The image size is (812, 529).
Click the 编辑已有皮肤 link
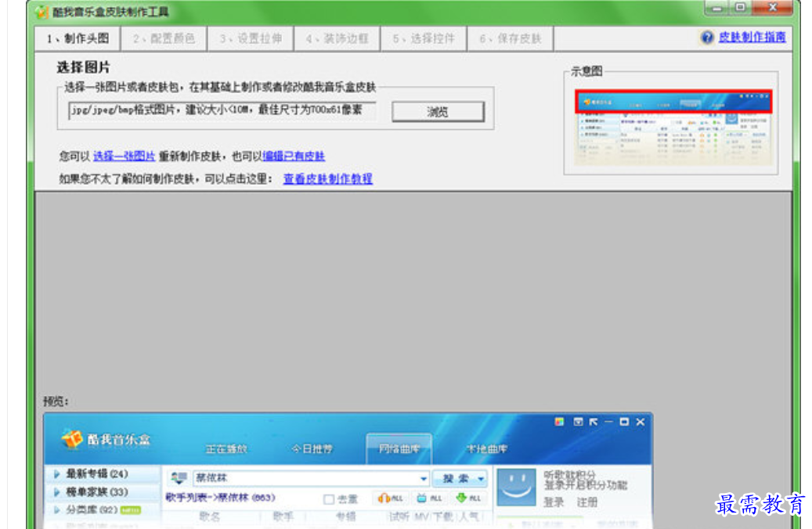tap(294, 156)
